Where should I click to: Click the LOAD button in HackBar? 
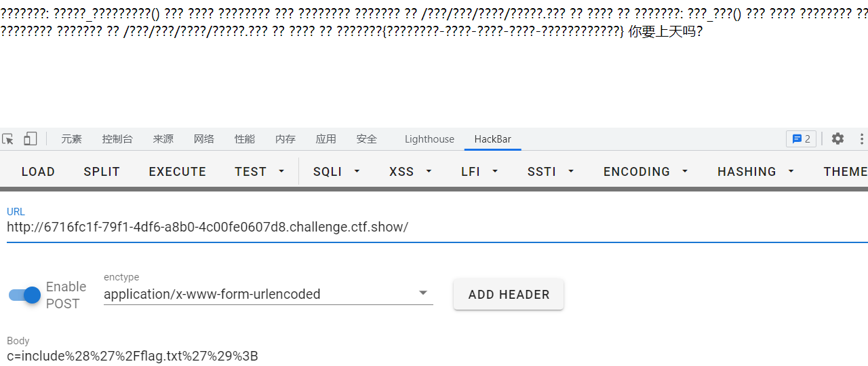pos(38,172)
